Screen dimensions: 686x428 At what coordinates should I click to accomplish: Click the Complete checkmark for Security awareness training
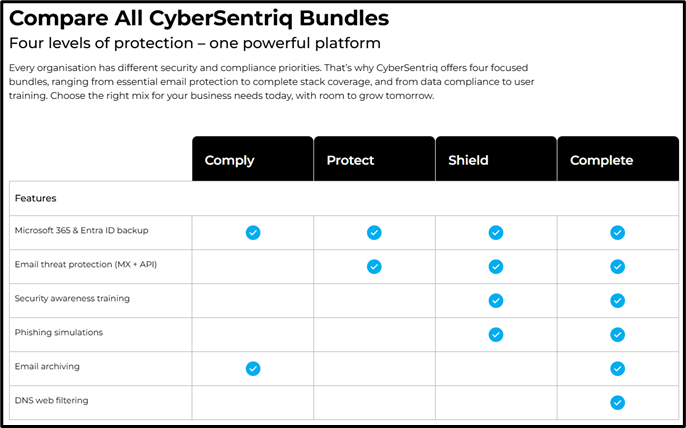pyautogui.click(x=617, y=301)
